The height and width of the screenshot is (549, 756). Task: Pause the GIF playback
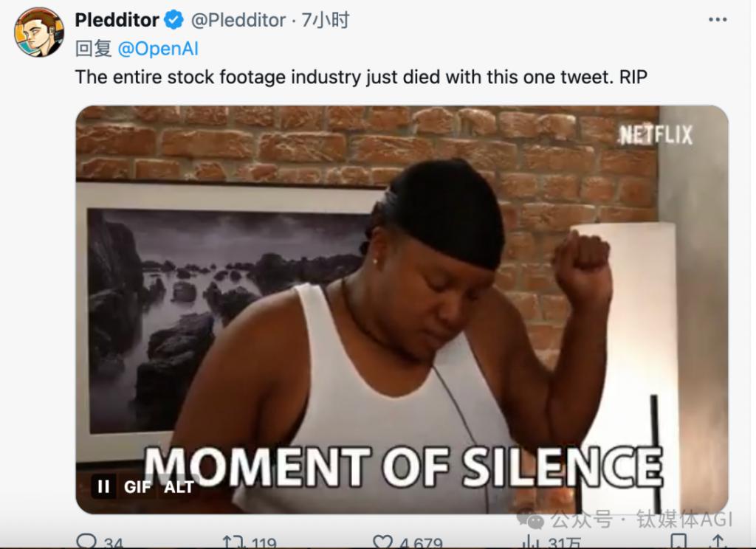click(103, 486)
